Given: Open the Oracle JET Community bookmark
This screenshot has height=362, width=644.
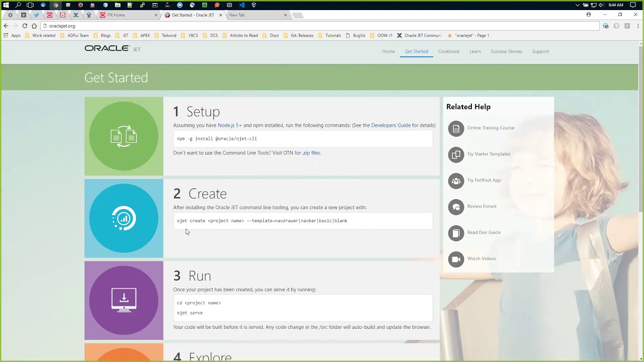Looking at the screenshot, I should click(419, 36).
